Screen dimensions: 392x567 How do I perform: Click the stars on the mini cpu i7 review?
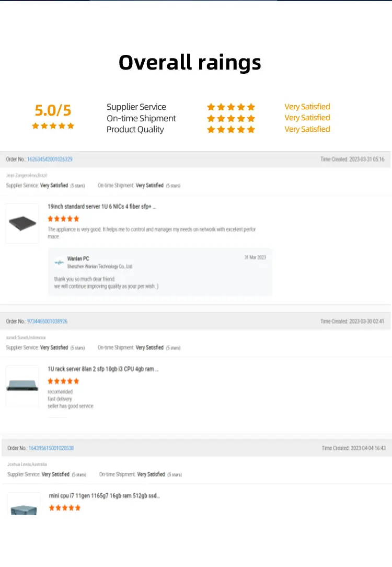click(65, 508)
